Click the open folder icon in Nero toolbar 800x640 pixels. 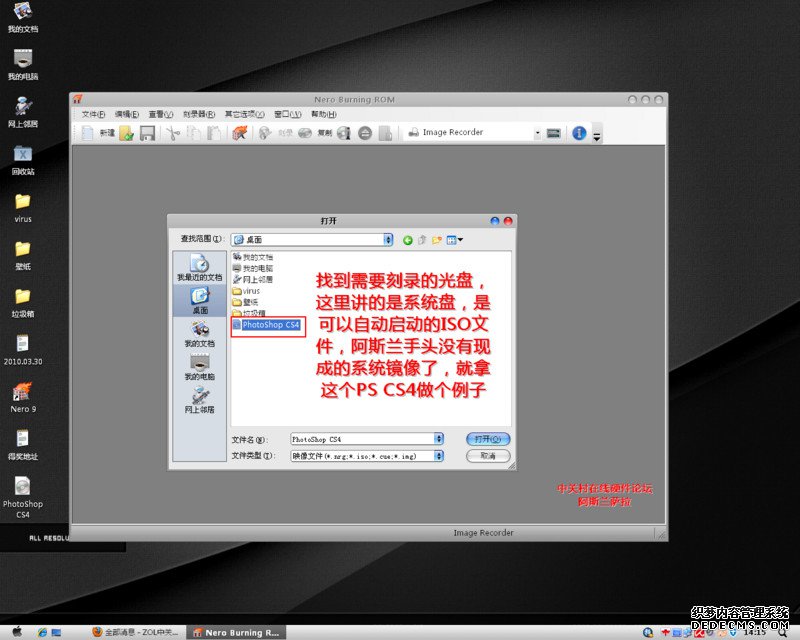126,133
